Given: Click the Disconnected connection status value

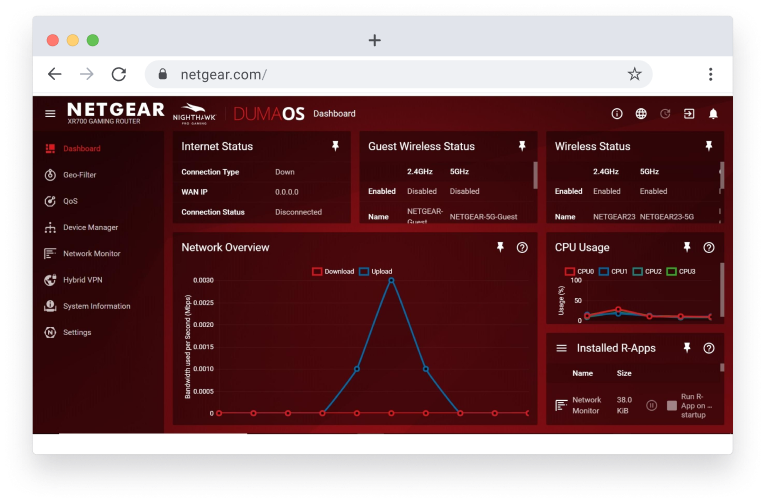Looking at the screenshot, I should point(299,212).
